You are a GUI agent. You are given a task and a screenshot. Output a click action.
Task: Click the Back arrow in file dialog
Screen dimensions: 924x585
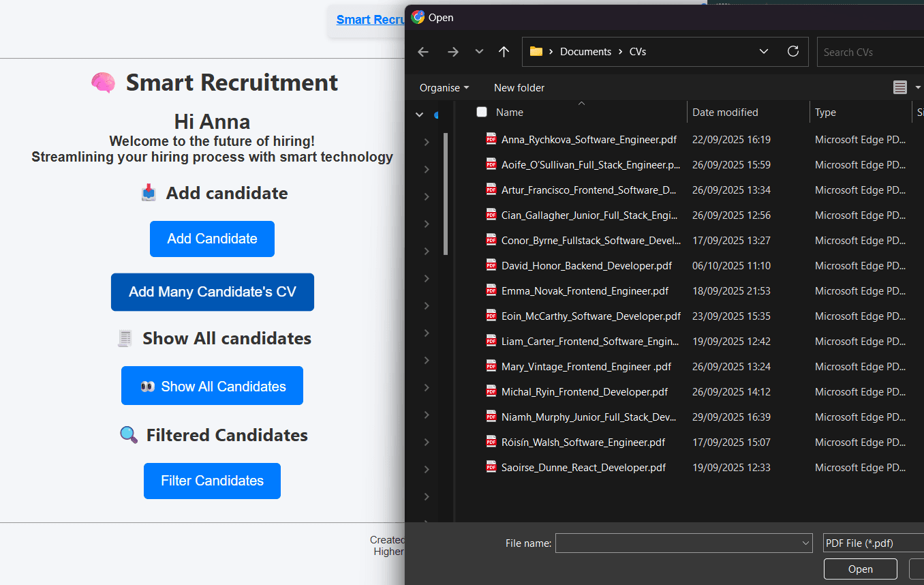tap(423, 52)
